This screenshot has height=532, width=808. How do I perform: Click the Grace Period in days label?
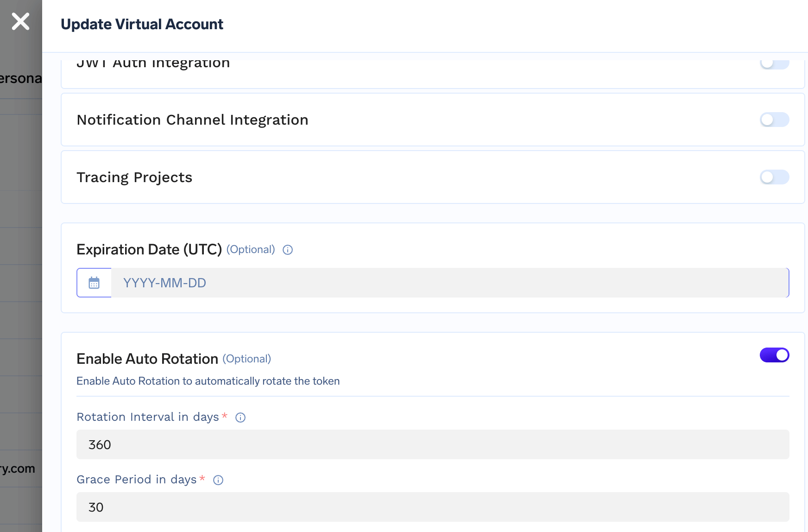pyautogui.click(x=137, y=480)
